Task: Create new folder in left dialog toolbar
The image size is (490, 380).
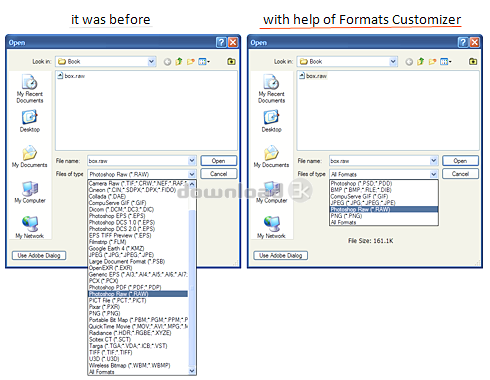Action: [x=191, y=61]
